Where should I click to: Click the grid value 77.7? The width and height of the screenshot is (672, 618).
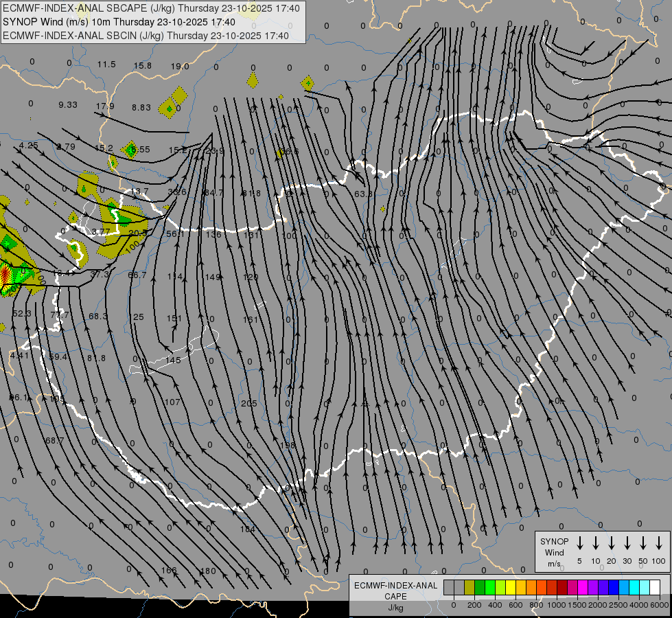(60, 314)
